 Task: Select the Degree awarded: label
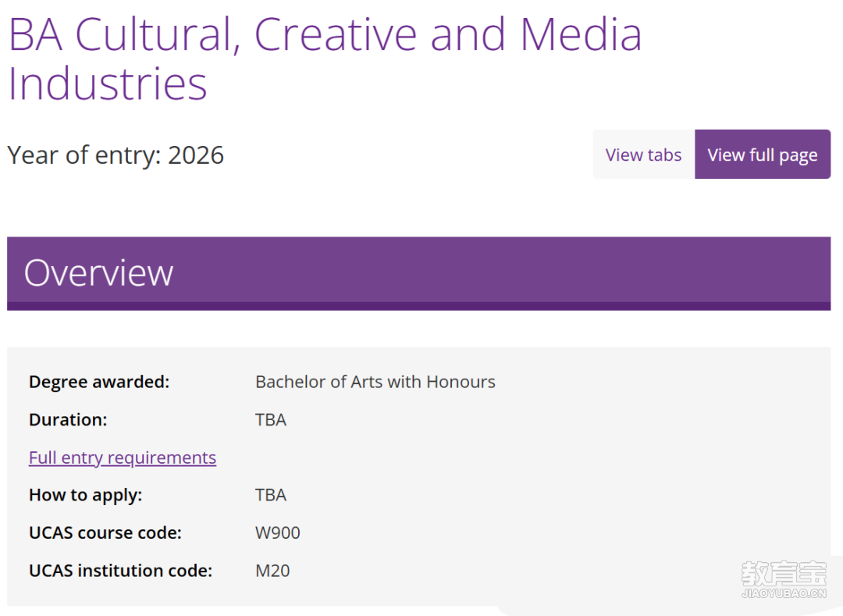pyautogui.click(x=99, y=382)
